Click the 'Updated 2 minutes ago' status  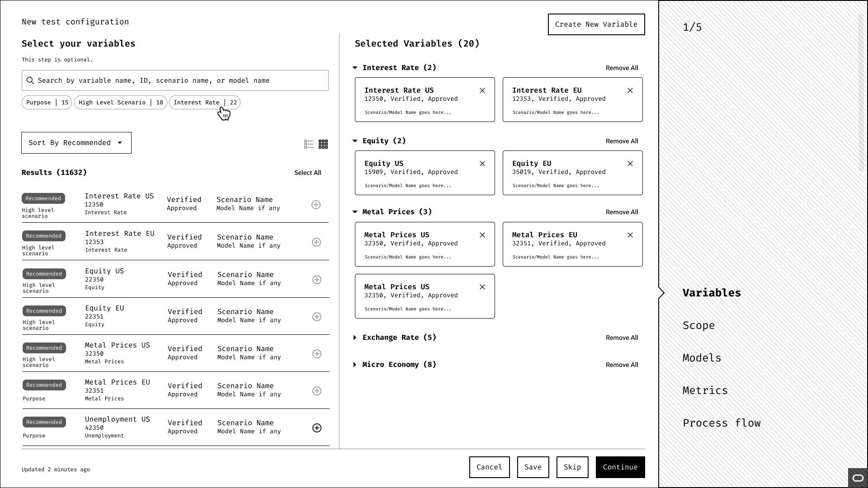56,469
